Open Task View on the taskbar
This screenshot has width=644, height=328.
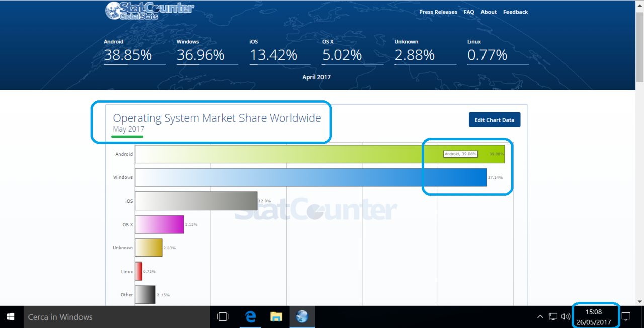[x=222, y=317]
